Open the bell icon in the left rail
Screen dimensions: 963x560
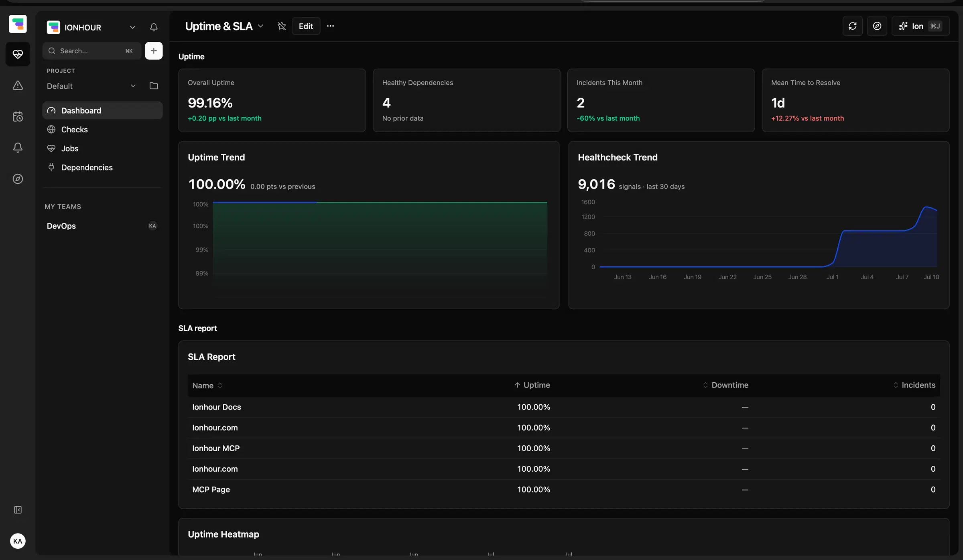pos(18,148)
